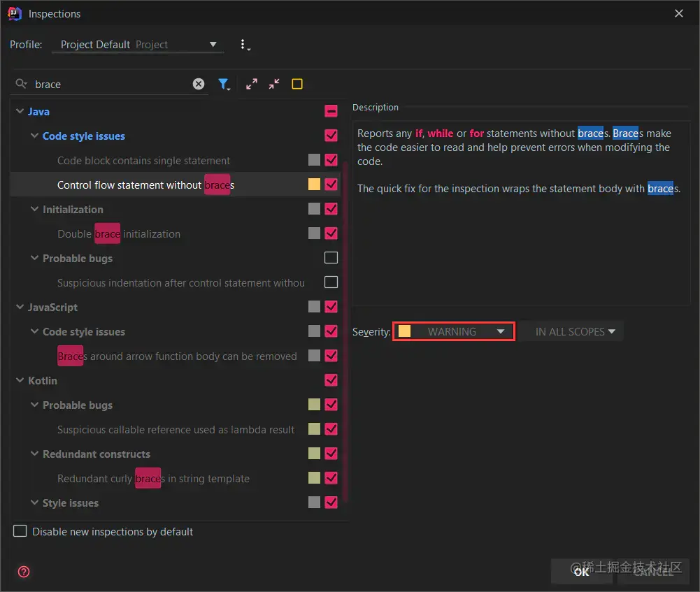This screenshot has height=592, width=700.
Task: Uncheck Code block contains single statement
Action: point(331,160)
